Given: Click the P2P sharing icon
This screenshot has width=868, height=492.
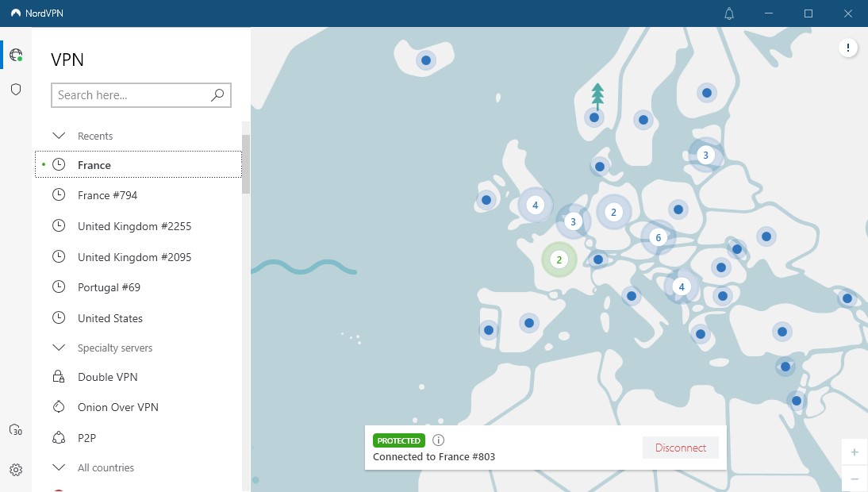Looking at the screenshot, I should click(x=59, y=438).
